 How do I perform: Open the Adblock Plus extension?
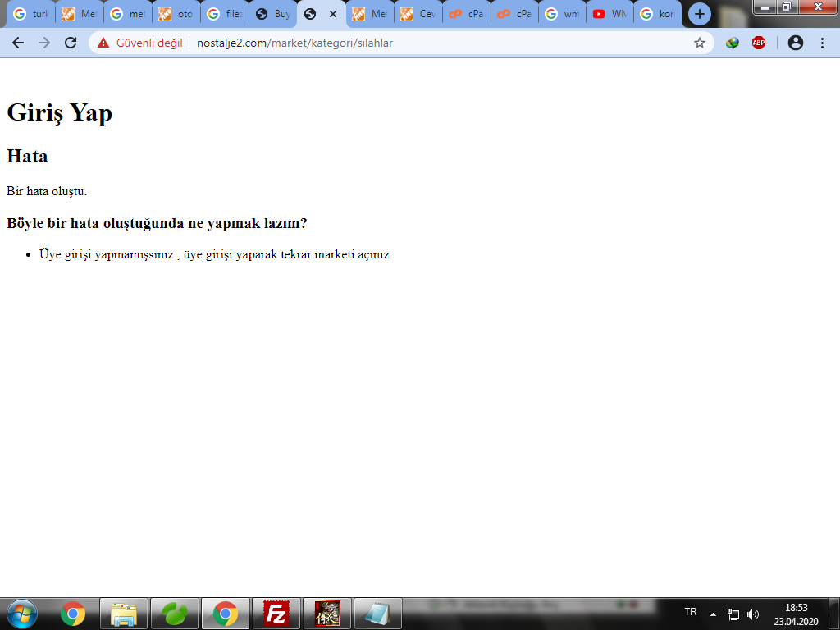[759, 43]
